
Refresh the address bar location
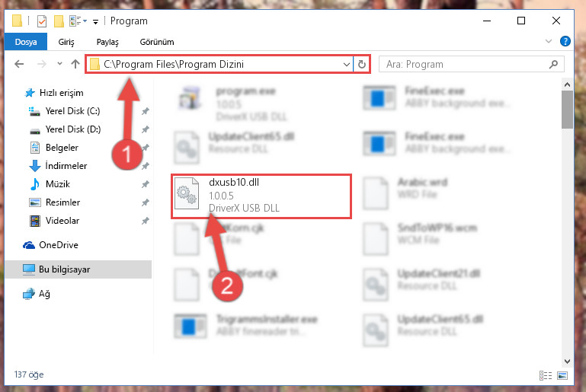[361, 64]
